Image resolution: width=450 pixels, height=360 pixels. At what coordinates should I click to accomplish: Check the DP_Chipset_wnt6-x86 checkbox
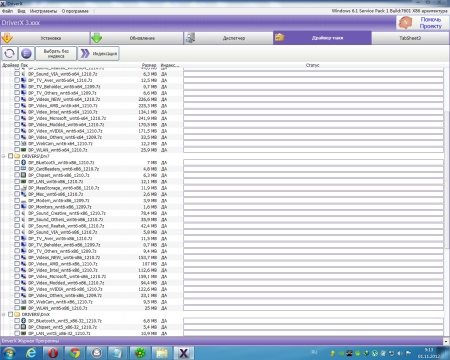point(17,175)
